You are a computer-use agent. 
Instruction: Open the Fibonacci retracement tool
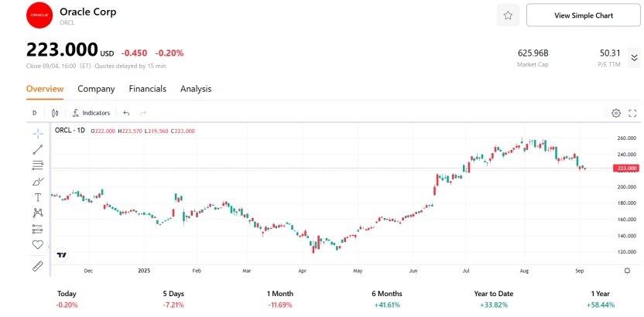coord(37,165)
